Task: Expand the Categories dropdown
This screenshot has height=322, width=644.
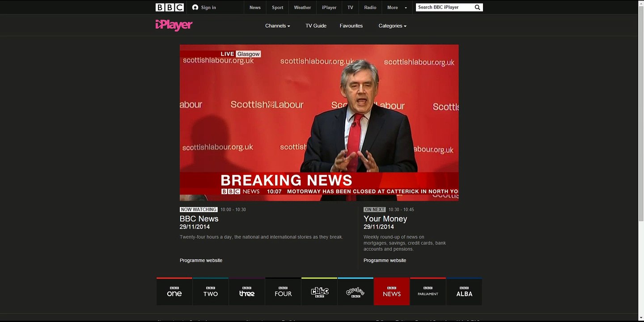Action: (x=393, y=26)
